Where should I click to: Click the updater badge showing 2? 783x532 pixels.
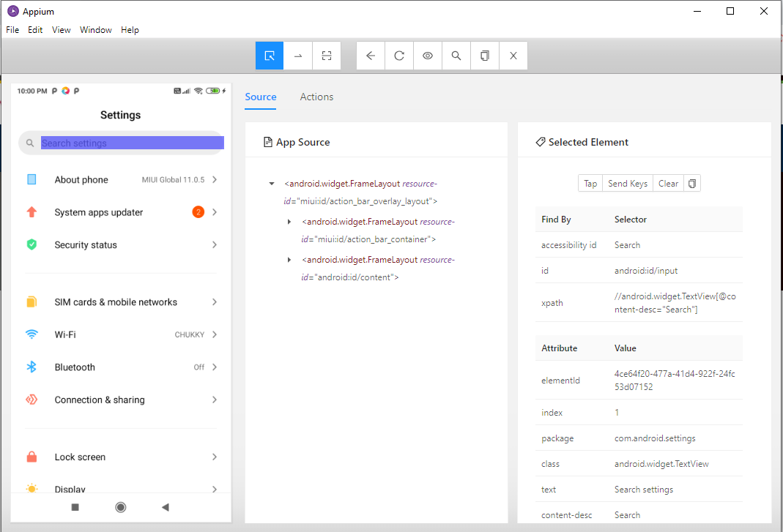198,212
